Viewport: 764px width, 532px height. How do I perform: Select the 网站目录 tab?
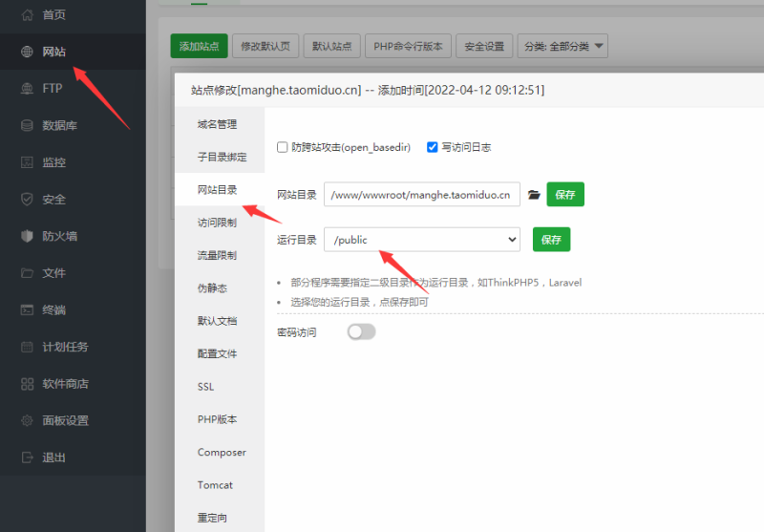pos(220,189)
